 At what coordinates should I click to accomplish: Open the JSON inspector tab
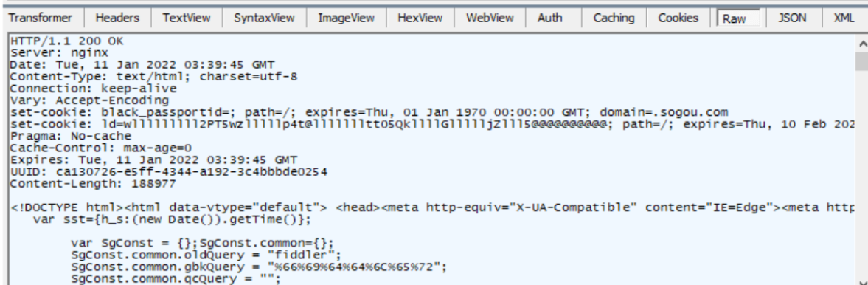(x=792, y=18)
